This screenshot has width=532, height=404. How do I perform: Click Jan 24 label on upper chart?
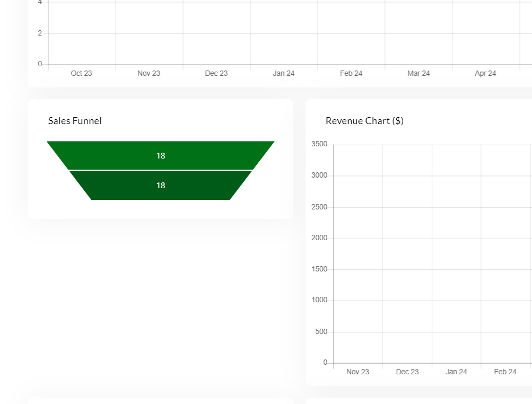pos(283,73)
